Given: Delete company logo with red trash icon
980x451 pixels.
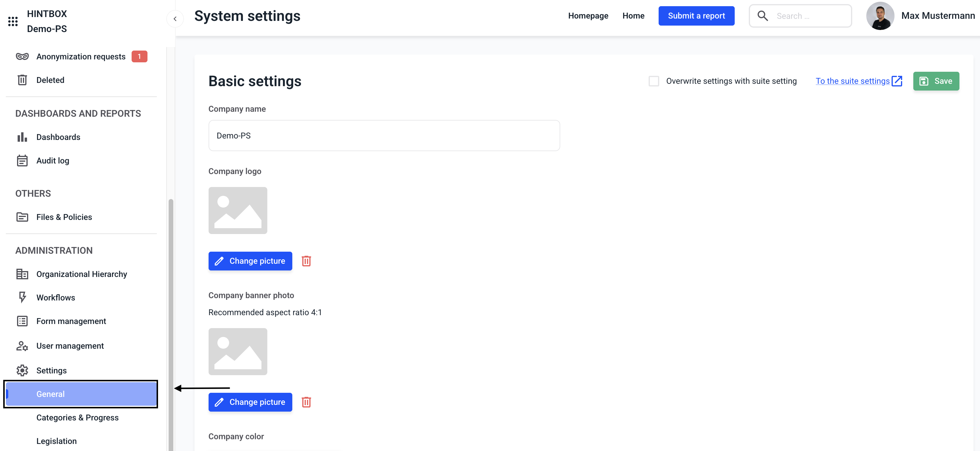Looking at the screenshot, I should pyautogui.click(x=306, y=261).
